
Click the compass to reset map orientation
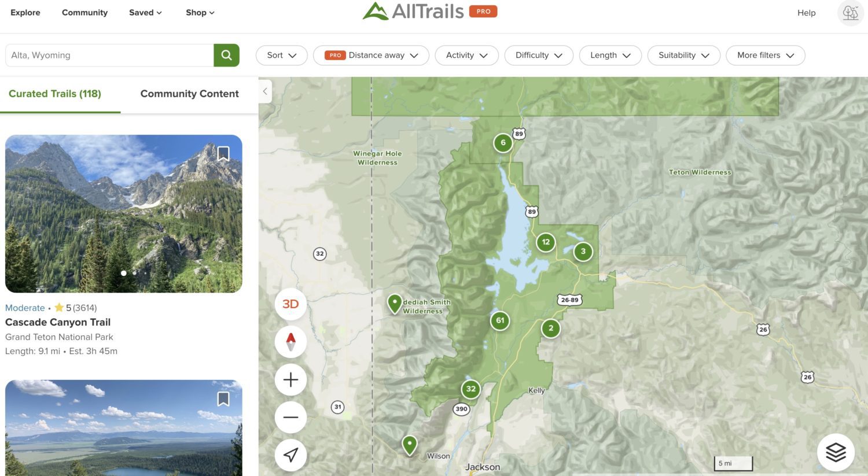(x=290, y=341)
